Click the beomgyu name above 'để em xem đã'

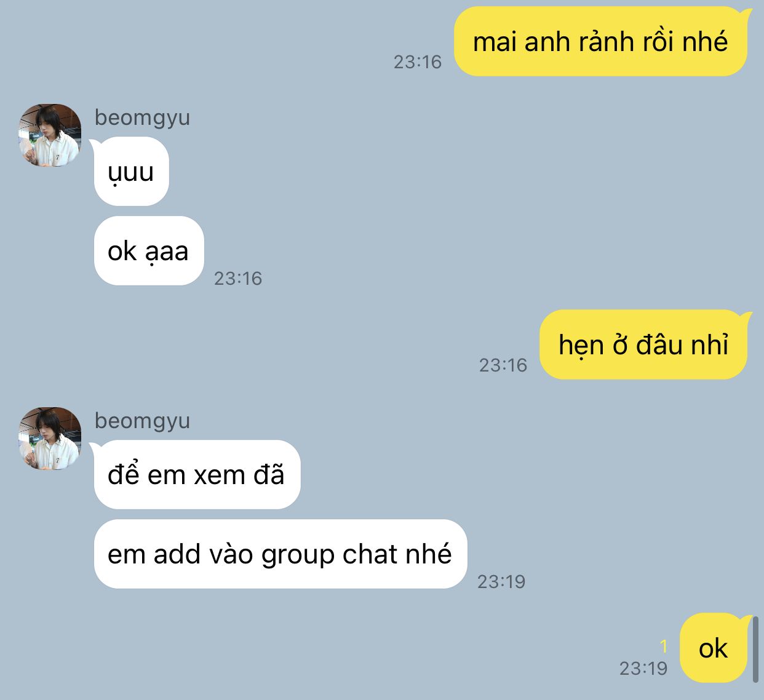tap(142, 421)
